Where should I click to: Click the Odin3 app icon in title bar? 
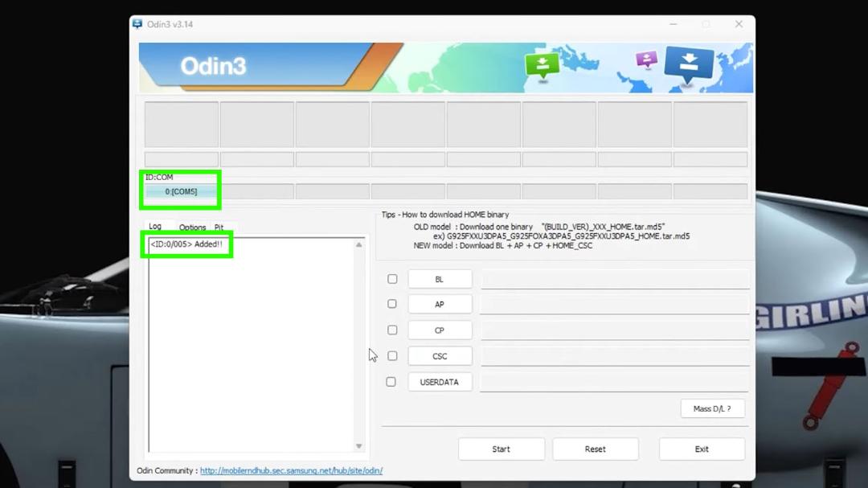[x=137, y=24]
